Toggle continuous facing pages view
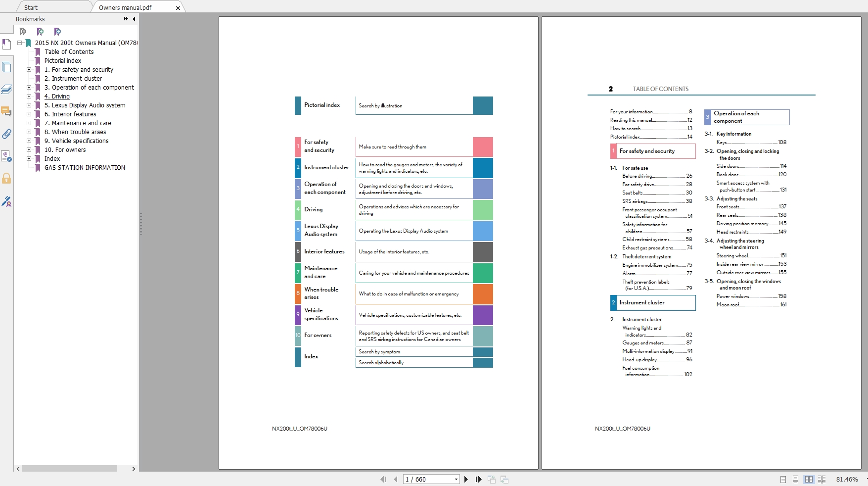Screen dimensions: 868x486 click(822, 479)
